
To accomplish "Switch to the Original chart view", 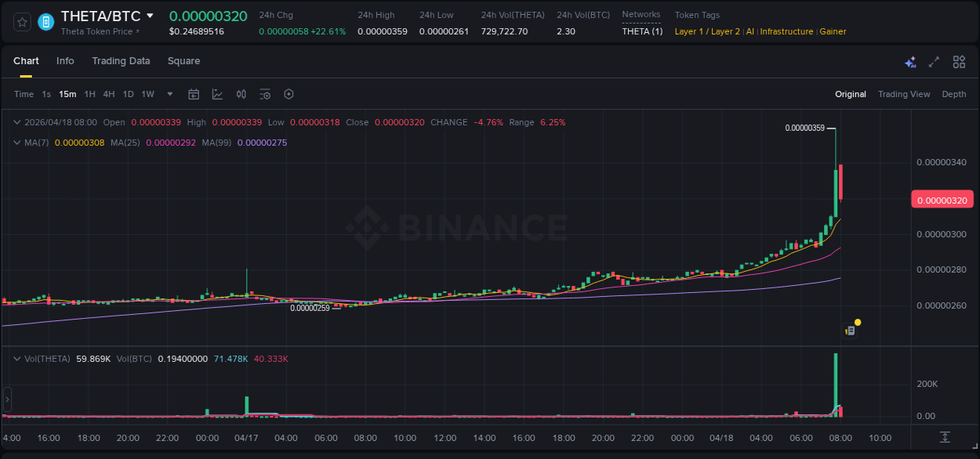I will point(851,94).
